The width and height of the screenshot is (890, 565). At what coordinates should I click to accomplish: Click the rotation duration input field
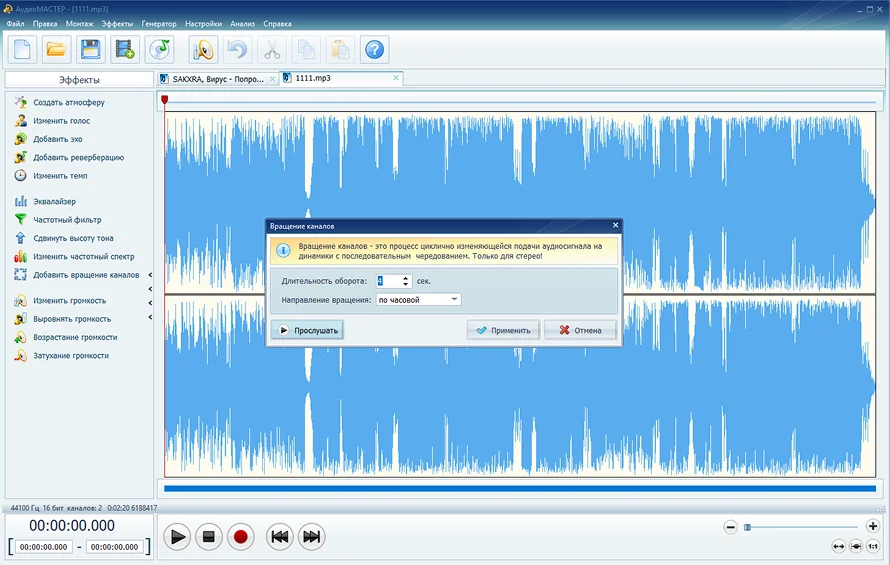(x=388, y=281)
